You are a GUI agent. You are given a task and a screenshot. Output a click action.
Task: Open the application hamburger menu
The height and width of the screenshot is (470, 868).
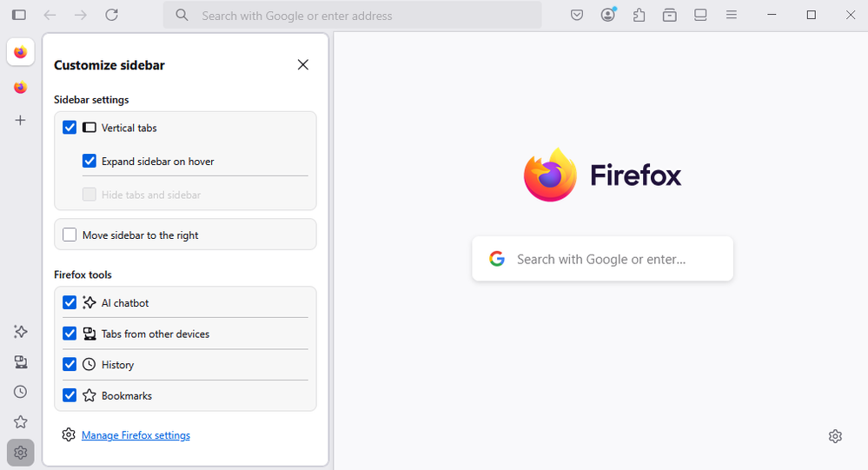(732, 15)
